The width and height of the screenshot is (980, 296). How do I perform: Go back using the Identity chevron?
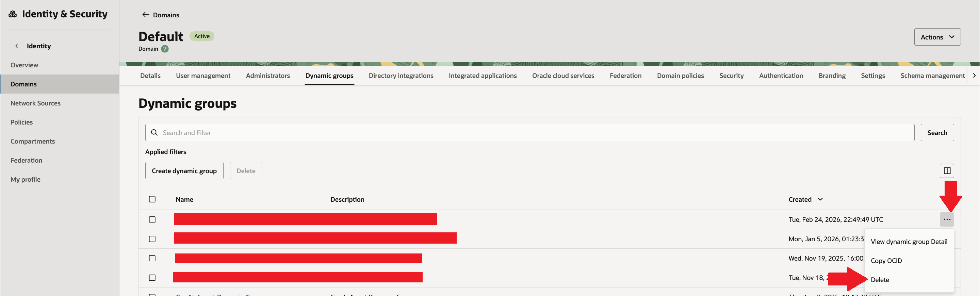coord(17,46)
